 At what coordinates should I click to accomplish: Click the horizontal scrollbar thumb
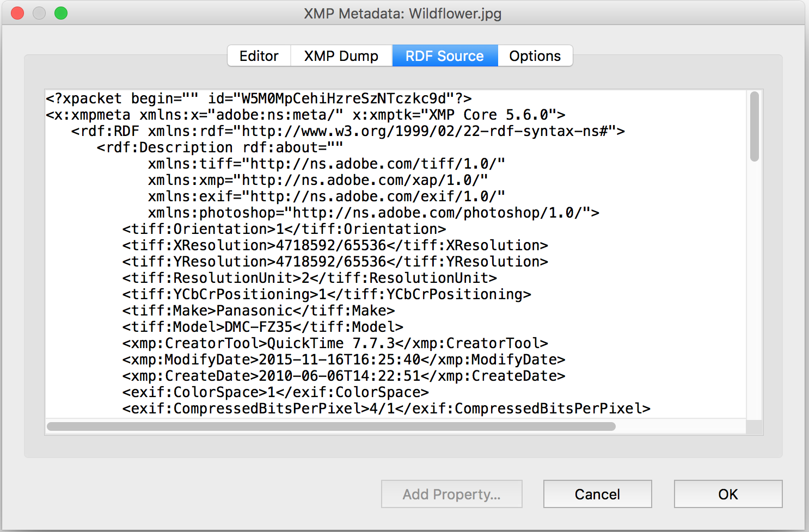coord(331,426)
